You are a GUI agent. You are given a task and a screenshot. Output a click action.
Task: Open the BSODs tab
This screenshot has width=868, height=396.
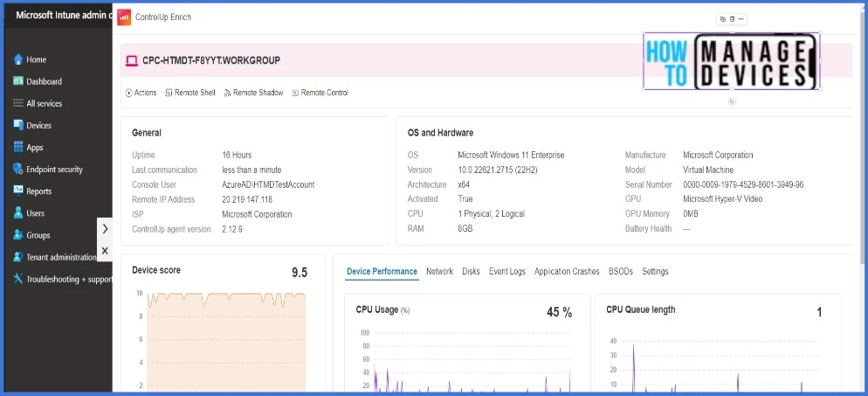point(621,271)
